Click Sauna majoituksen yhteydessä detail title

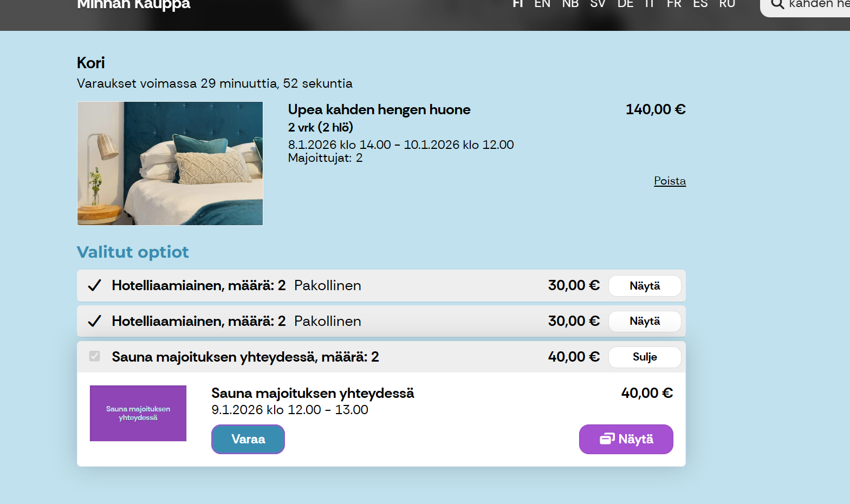pyautogui.click(x=313, y=393)
